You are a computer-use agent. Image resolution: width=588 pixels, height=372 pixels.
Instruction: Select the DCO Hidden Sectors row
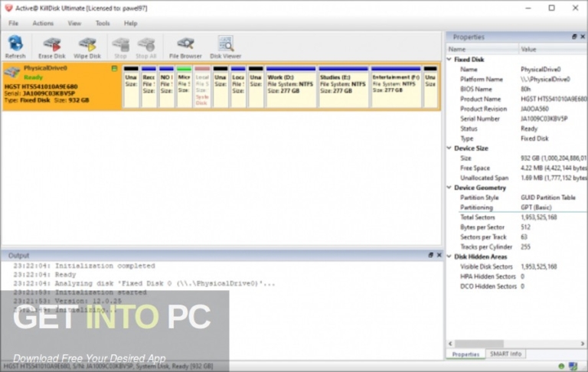click(517, 286)
